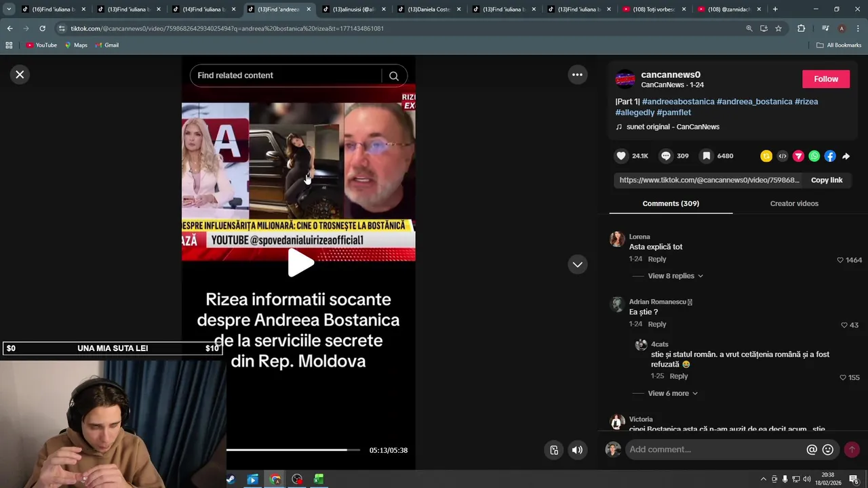Screen dimensions: 868x488
Task: Share to WhatsApp
Action: click(814, 156)
